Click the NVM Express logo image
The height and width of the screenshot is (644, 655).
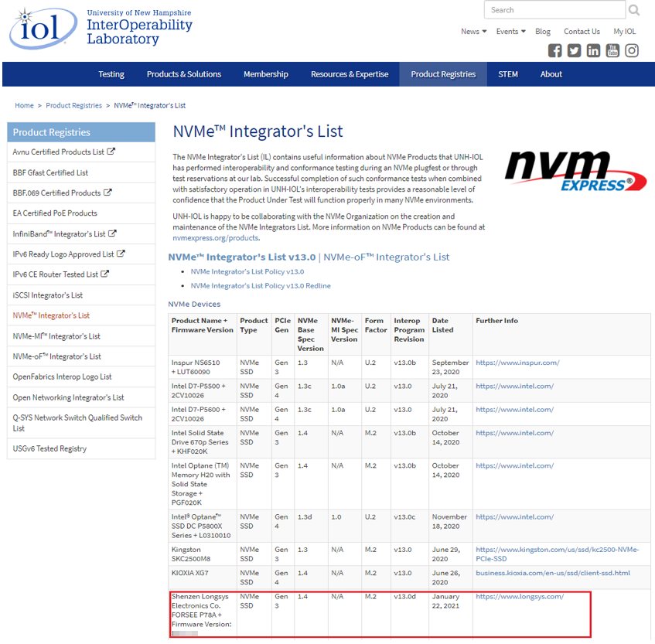[575, 171]
